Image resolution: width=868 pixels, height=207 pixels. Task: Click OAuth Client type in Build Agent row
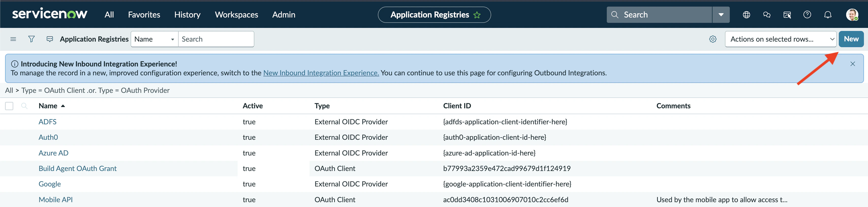tap(335, 168)
